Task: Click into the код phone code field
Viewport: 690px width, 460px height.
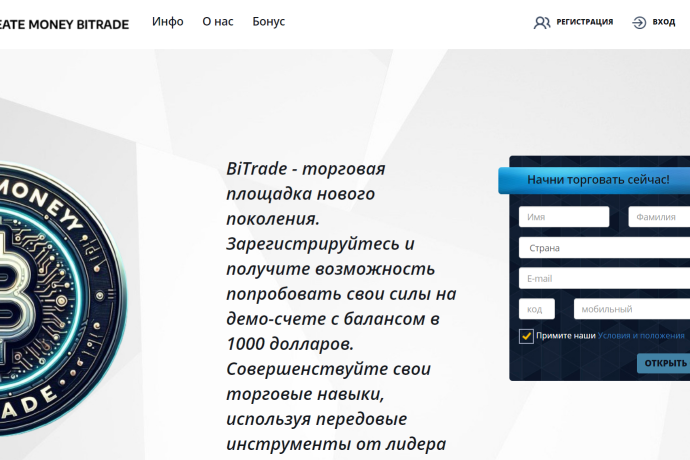Action: [x=536, y=309]
